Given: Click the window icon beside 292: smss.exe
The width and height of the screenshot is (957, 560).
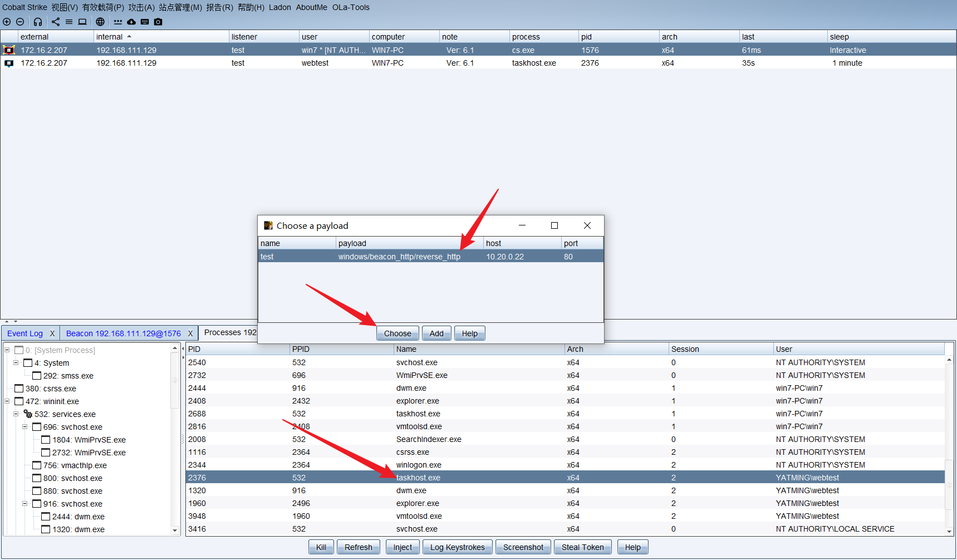Looking at the screenshot, I should tap(37, 375).
